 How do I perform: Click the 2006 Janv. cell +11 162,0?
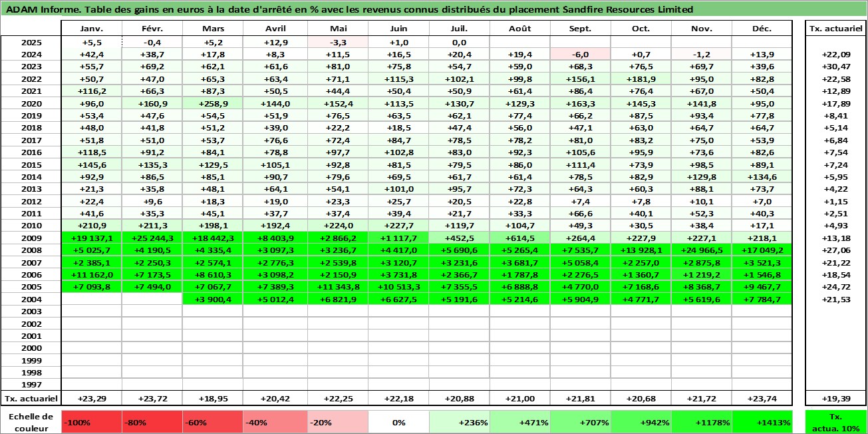91,275
